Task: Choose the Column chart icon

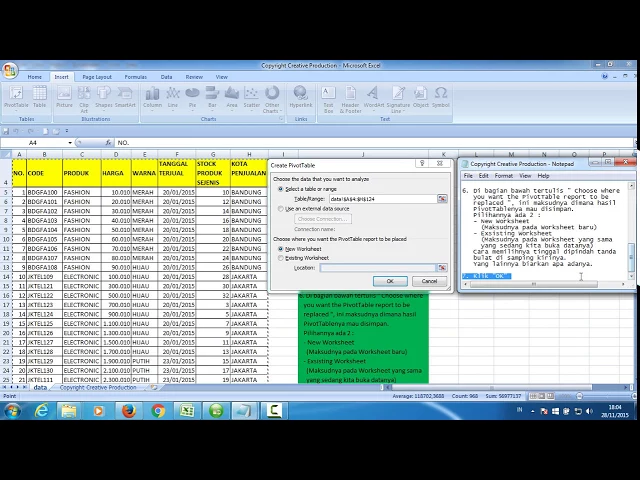Action: pos(152,98)
